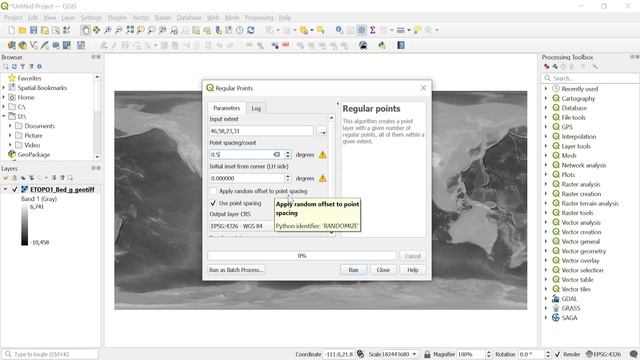Click the 0% progress bar
This screenshot has width=640, height=360.
[302, 256]
